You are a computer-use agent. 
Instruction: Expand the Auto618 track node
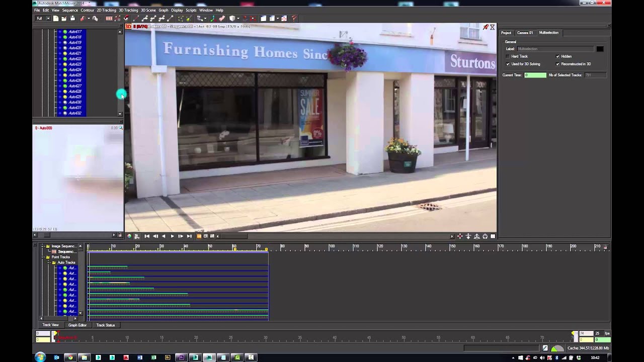[60, 37]
